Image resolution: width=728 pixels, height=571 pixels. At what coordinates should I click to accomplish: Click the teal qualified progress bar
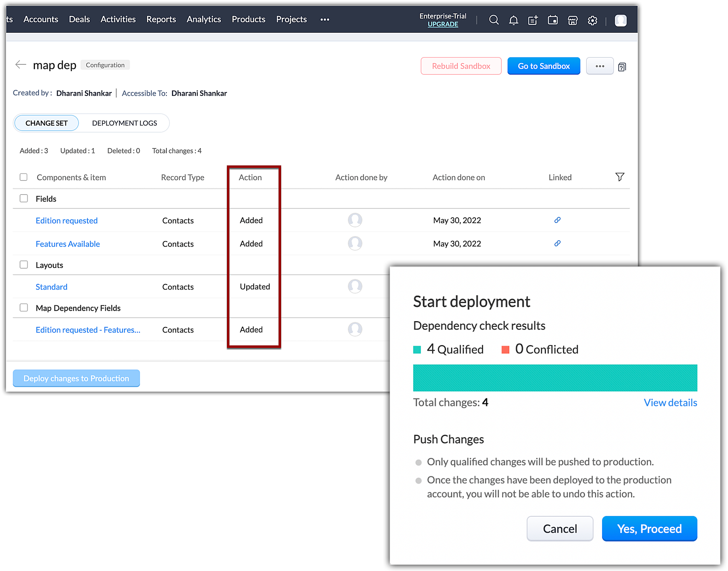pyautogui.click(x=555, y=378)
